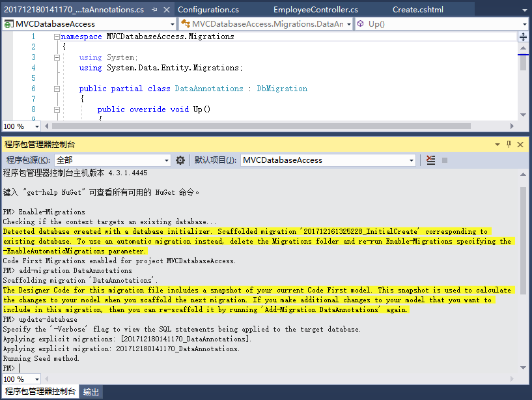The width and height of the screenshot is (532, 400).
Task: Close the DataAnnotations.cs editor tab
Action: pyautogui.click(x=165, y=10)
